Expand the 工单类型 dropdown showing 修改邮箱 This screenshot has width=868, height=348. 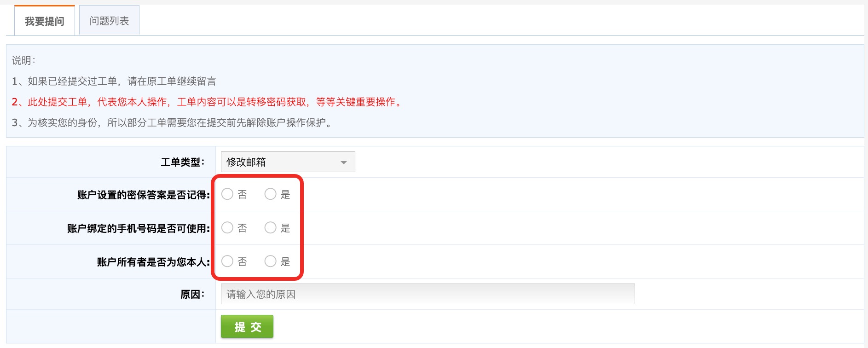pos(288,162)
